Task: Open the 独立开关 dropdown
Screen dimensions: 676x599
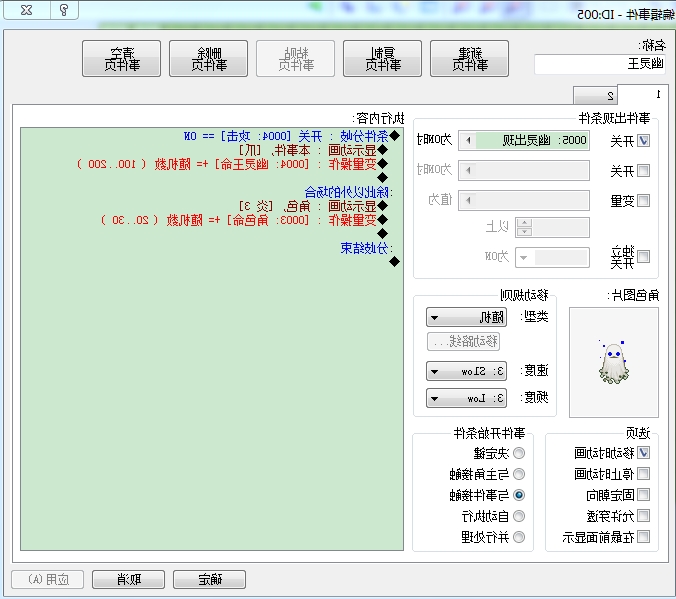Action: point(552,257)
